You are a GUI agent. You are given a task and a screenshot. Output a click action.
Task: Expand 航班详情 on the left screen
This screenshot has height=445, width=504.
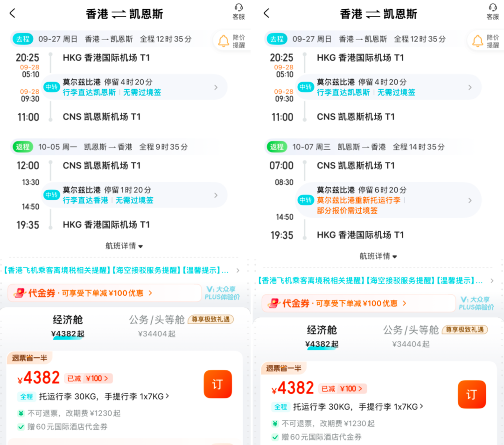point(124,246)
